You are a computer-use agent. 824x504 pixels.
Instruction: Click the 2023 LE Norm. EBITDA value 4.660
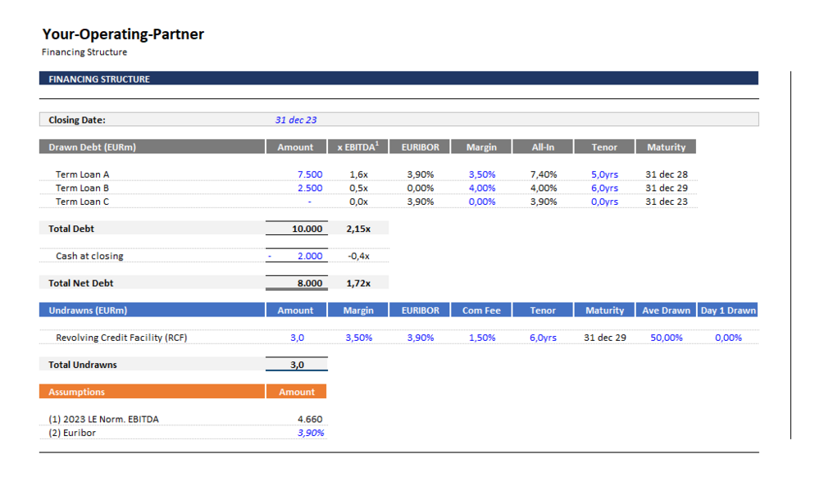point(309,420)
